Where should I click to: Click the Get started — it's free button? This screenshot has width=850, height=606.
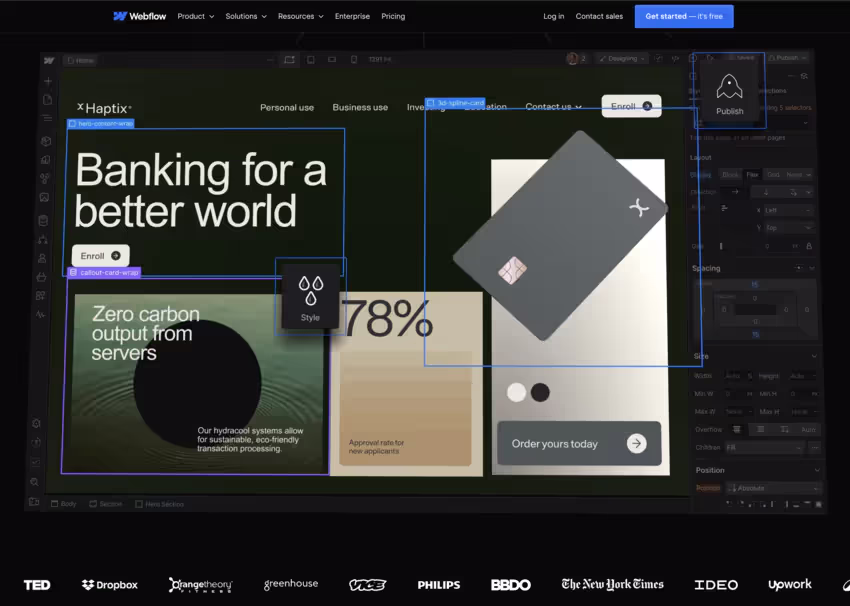click(x=684, y=16)
